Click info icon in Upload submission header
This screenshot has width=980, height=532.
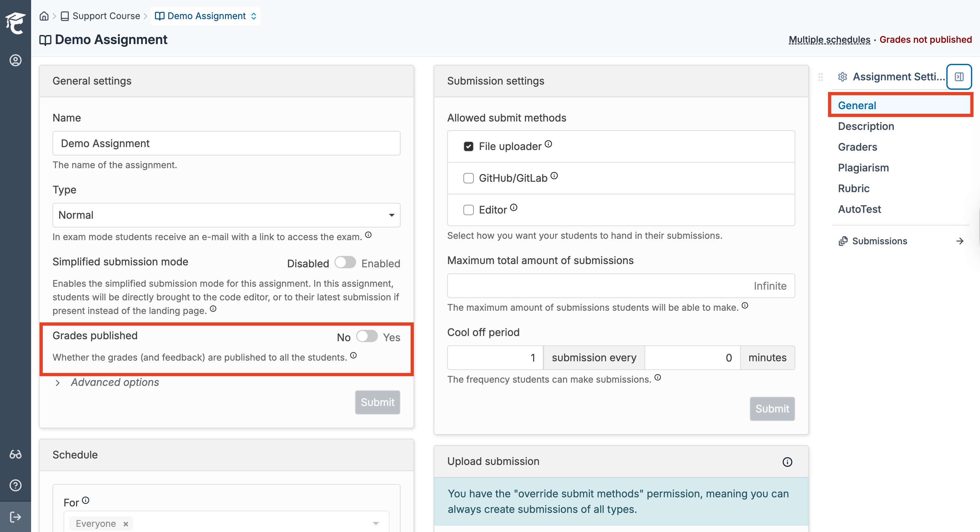click(787, 462)
